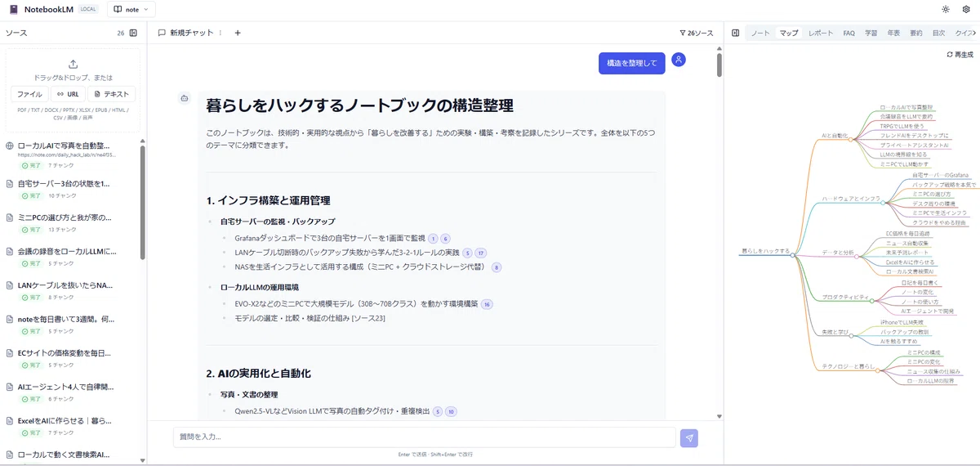
Task: Click the bot avatar icon beside the response
Action: click(x=185, y=98)
